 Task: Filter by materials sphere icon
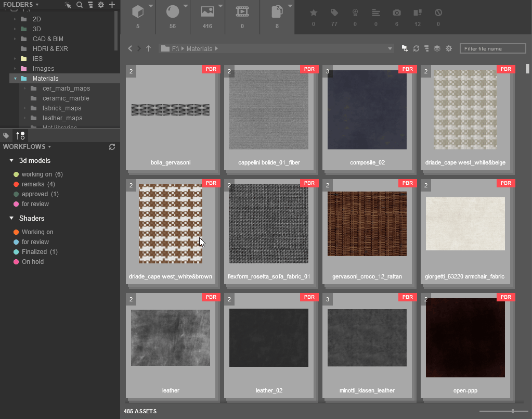(x=172, y=12)
